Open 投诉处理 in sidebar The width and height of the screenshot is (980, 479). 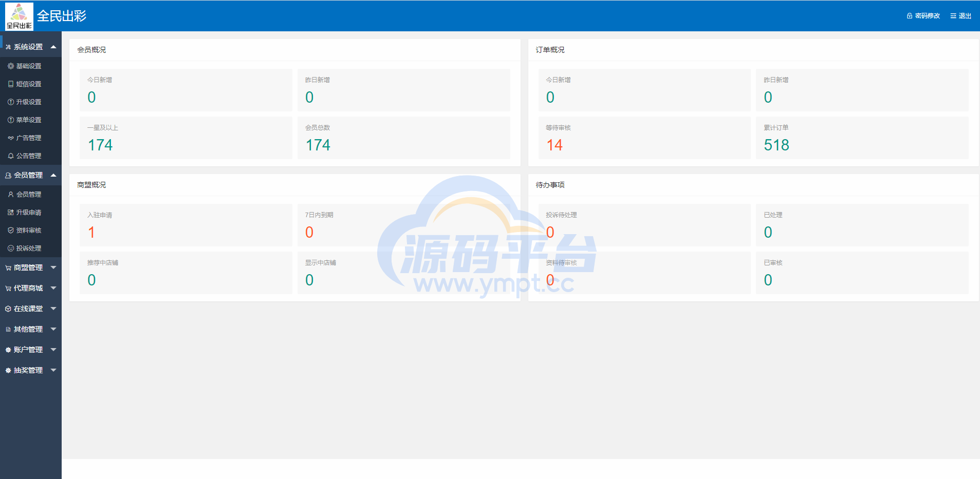pos(31,248)
